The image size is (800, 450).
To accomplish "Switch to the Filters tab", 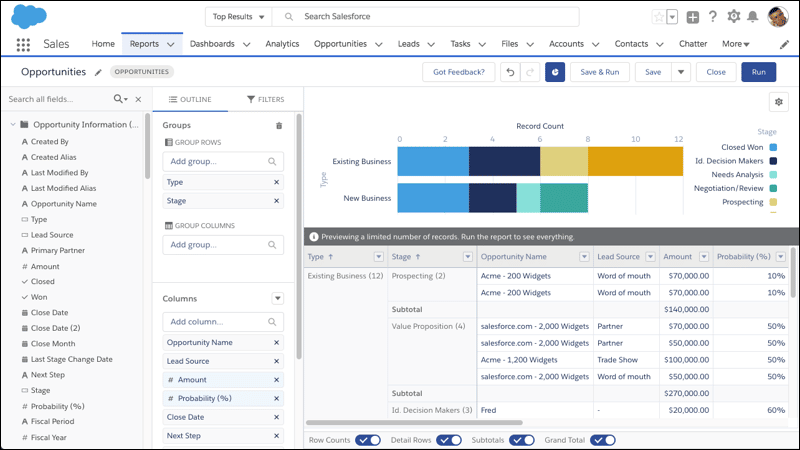I will [266, 99].
